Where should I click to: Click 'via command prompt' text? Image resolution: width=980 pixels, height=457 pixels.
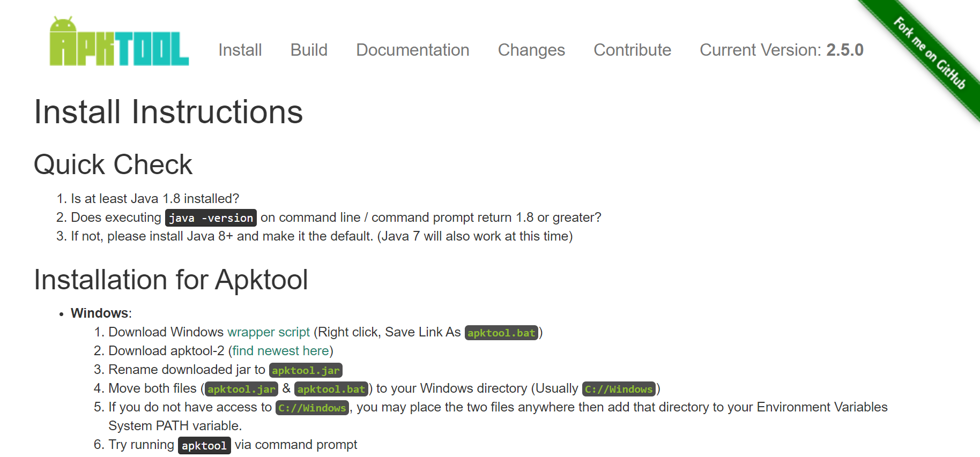296,445
